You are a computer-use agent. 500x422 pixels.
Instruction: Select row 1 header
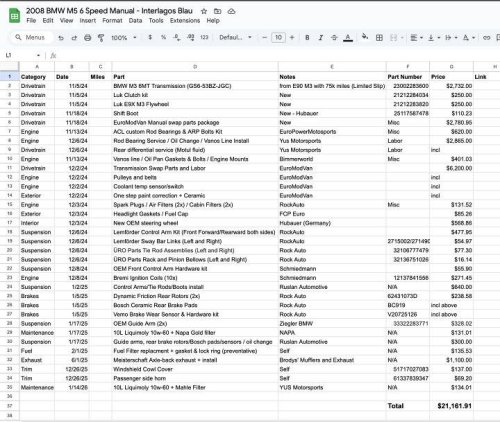point(10,77)
